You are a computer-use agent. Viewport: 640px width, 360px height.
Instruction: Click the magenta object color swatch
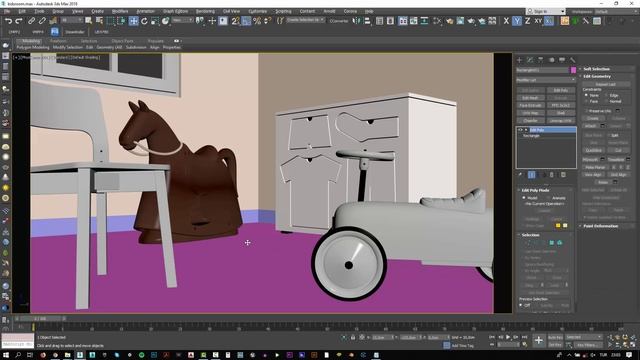(x=573, y=70)
